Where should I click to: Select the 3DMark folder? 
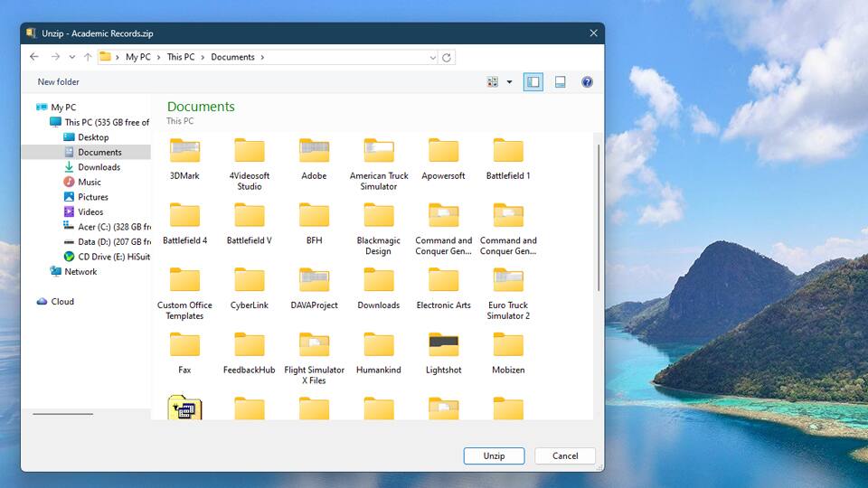pyautogui.click(x=184, y=159)
